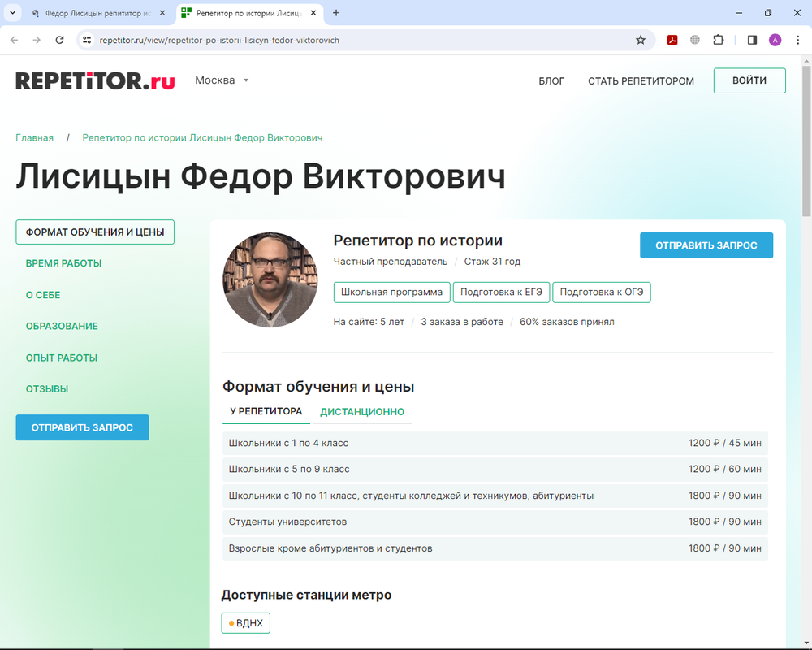The width and height of the screenshot is (812, 650).
Task: Reload the page with refresh icon
Action: 59,40
